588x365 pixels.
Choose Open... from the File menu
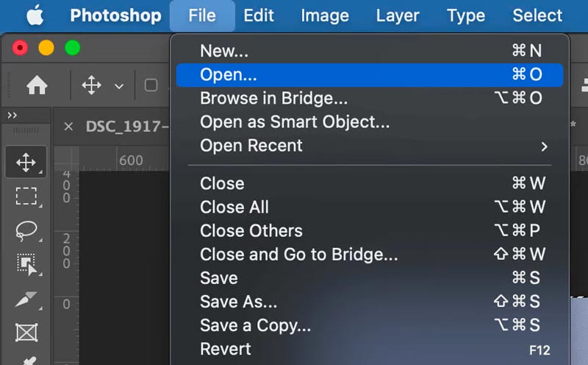click(x=370, y=75)
